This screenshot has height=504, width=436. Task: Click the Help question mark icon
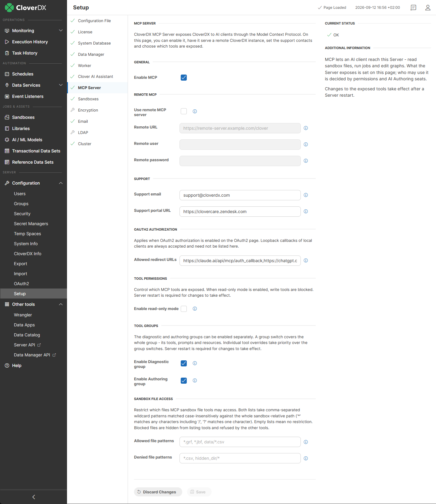[x=7, y=365]
